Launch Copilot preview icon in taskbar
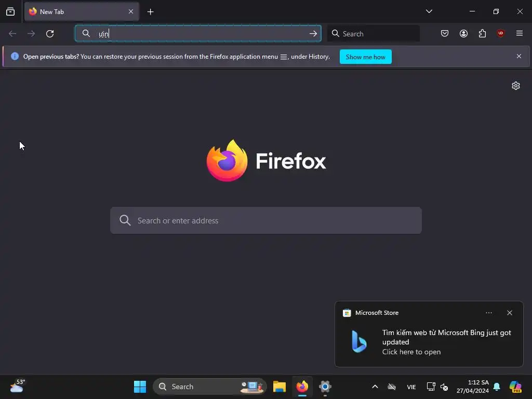 click(x=515, y=387)
